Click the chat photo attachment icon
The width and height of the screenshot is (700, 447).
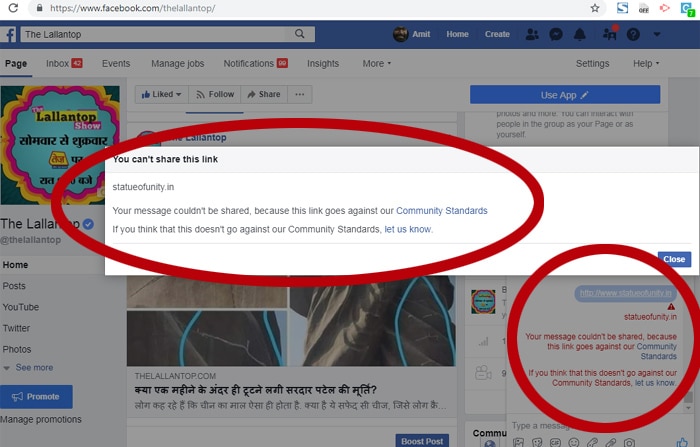pyautogui.click(x=518, y=443)
